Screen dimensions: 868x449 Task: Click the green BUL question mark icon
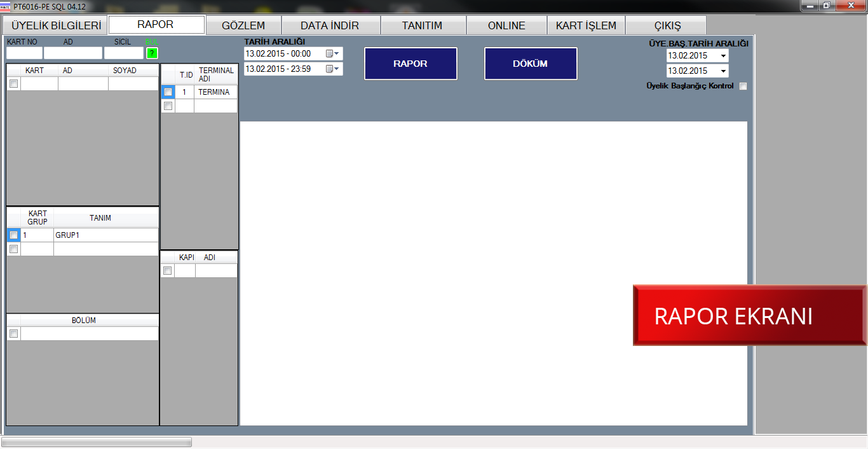coord(152,53)
